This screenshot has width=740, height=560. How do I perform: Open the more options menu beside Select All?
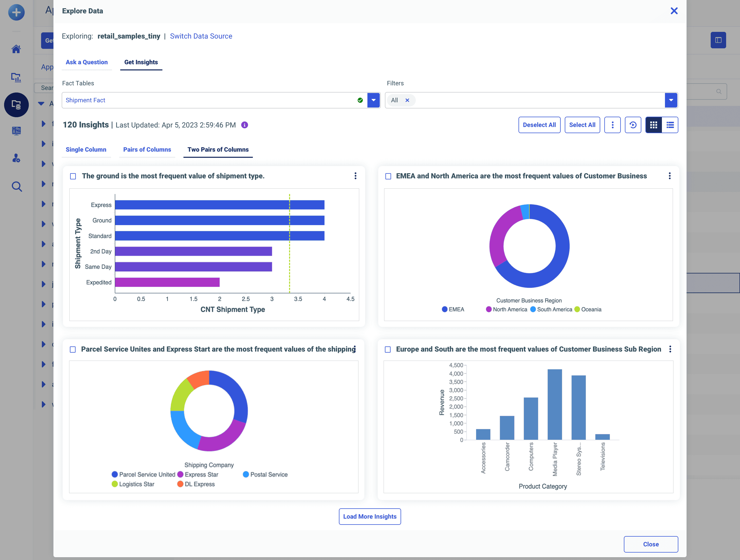(x=612, y=125)
